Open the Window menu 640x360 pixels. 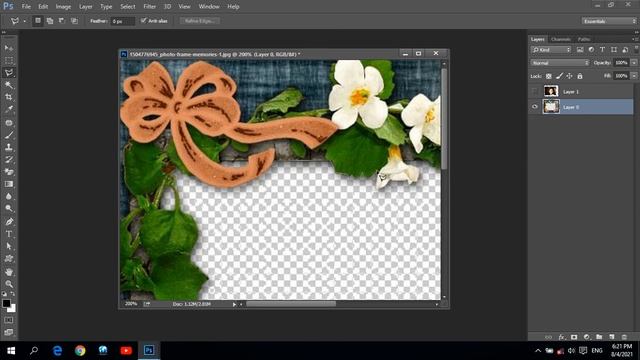(x=209, y=7)
